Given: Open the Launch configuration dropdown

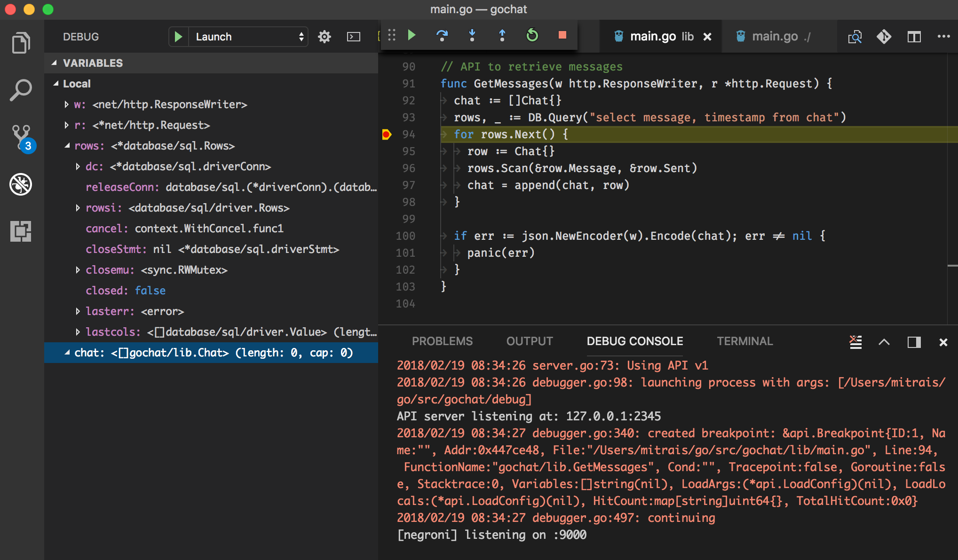Looking at the screenshot, I should [248, 37].
